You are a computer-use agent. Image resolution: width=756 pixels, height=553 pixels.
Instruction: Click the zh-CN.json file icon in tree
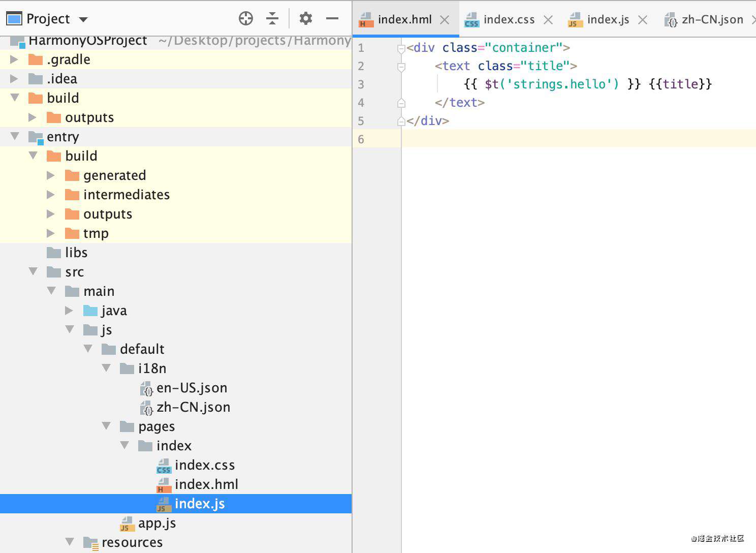(146, 408)
